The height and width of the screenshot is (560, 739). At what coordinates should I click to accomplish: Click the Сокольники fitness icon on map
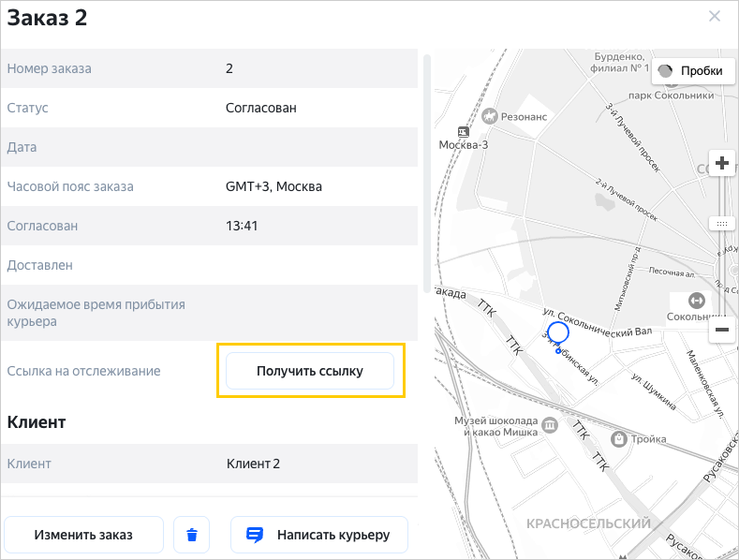click(x=696, y=301)
